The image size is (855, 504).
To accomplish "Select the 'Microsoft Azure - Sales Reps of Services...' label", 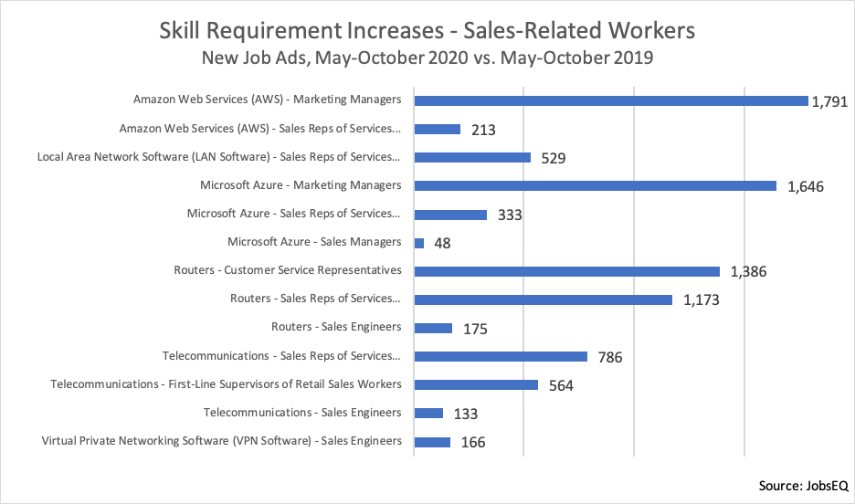I will (294, 214).
